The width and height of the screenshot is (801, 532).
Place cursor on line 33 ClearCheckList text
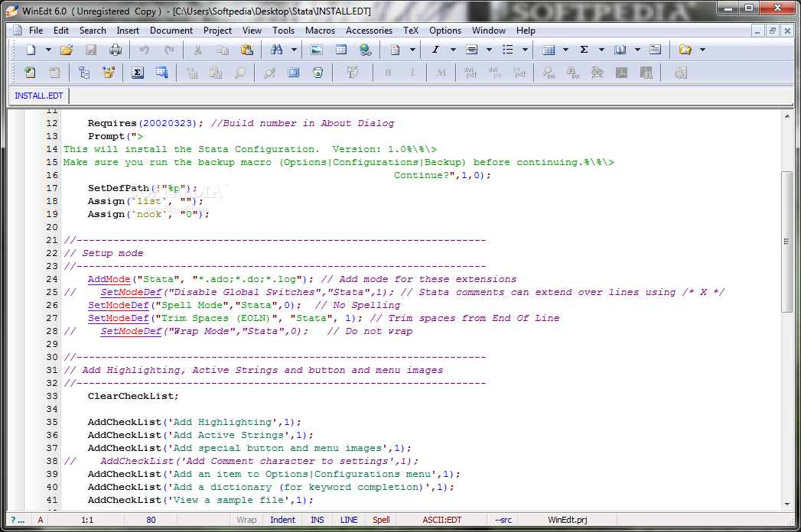coord(133,396)
